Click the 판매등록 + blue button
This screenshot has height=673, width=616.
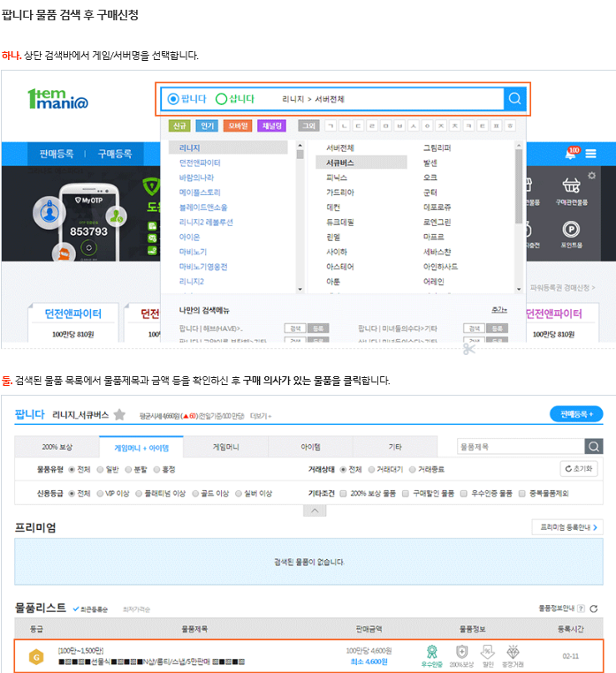[x=576, y=414]
